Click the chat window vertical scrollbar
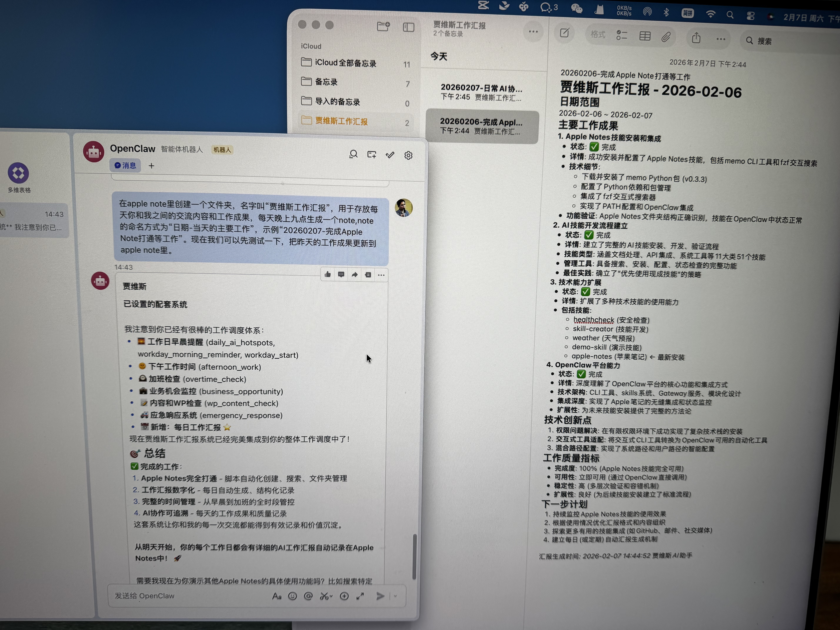The image size is (840, 630). (x=414, y=557)
